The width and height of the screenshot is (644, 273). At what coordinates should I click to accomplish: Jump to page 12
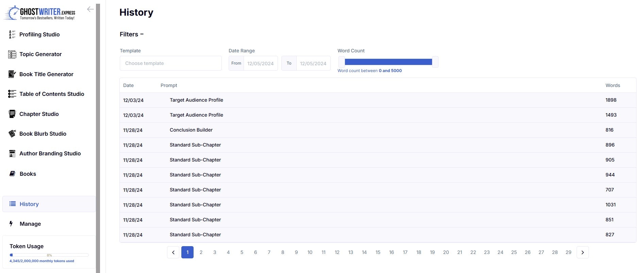337,252
